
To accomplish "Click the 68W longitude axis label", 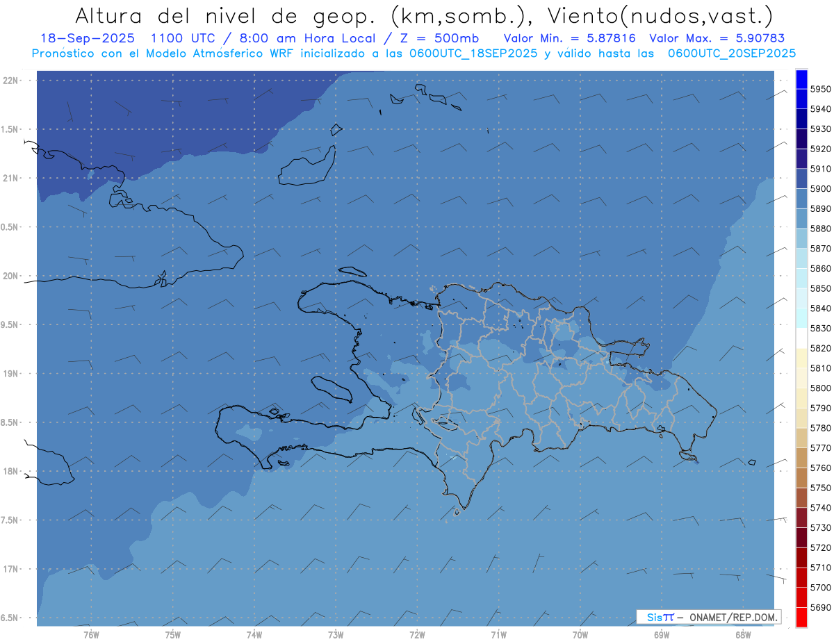I will pyautogui.click(x=742, y=635).
